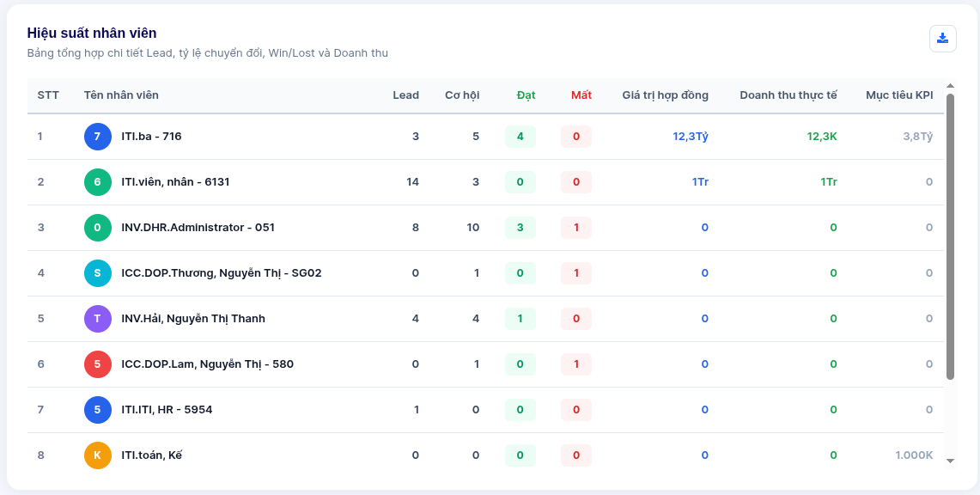The width and height of the screenshot is (980, 495).
Task: Select employee ICC.DOP.Thương, Nguyễn Thị - SG02
Action: (222, 273)
